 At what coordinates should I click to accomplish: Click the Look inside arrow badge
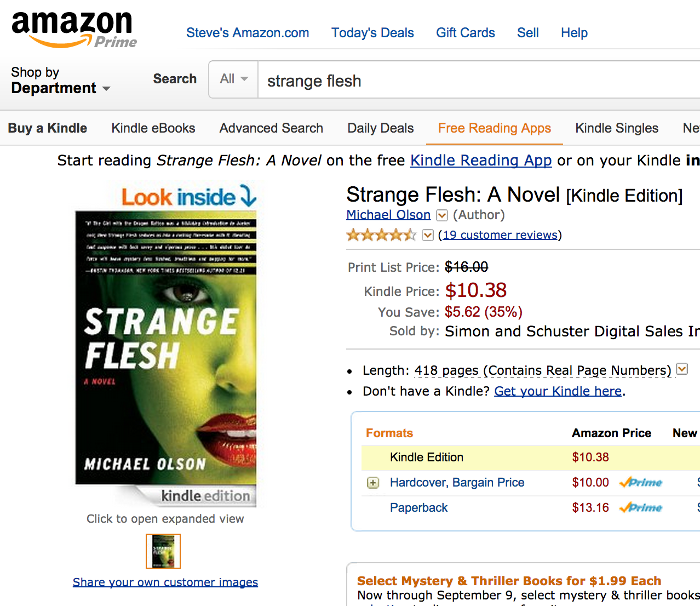click(188, 197)
